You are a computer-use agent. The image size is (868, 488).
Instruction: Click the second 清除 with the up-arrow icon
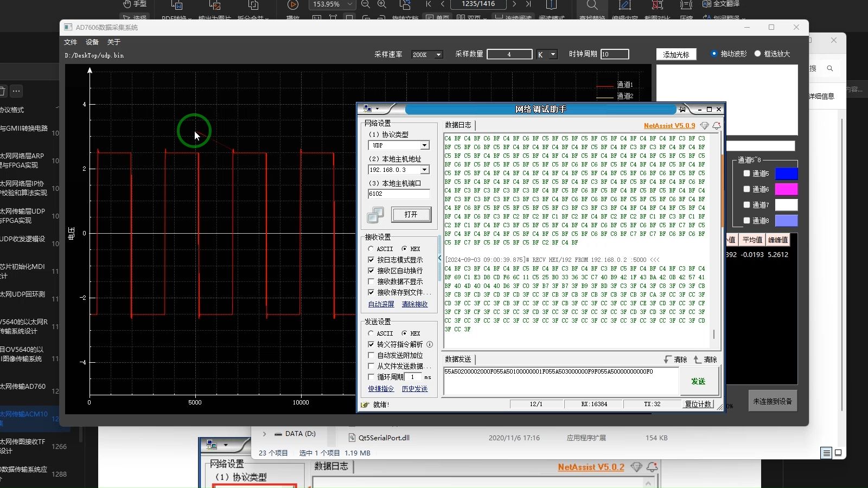tap(705, 359)
